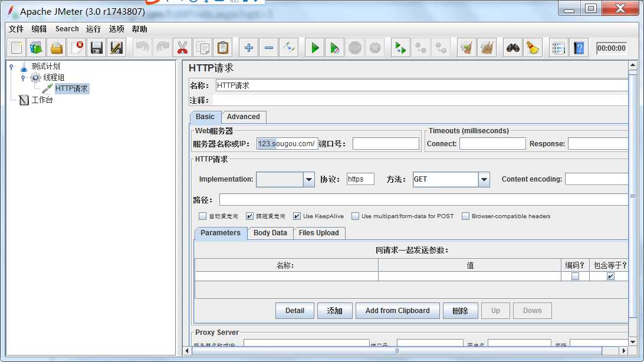Click Add from Clipboard button
The height and width of the screenshot is (362, 644).
click(397, 311)
